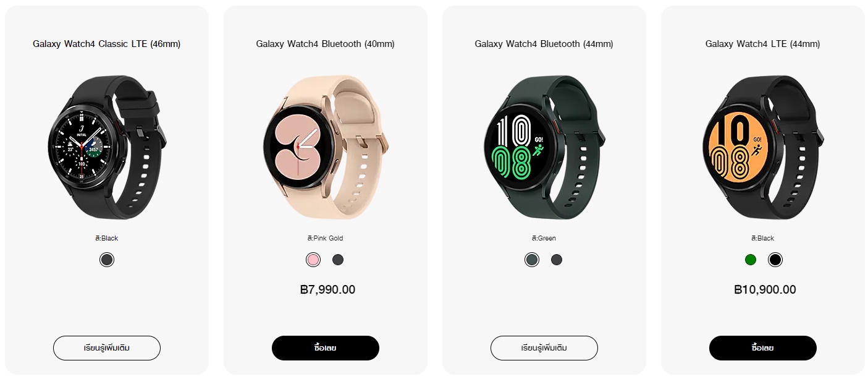Buy the Watch4 Bluetooth 40mm with ซื้อเลย
This screenshot has height=379, width=868.
326,348
